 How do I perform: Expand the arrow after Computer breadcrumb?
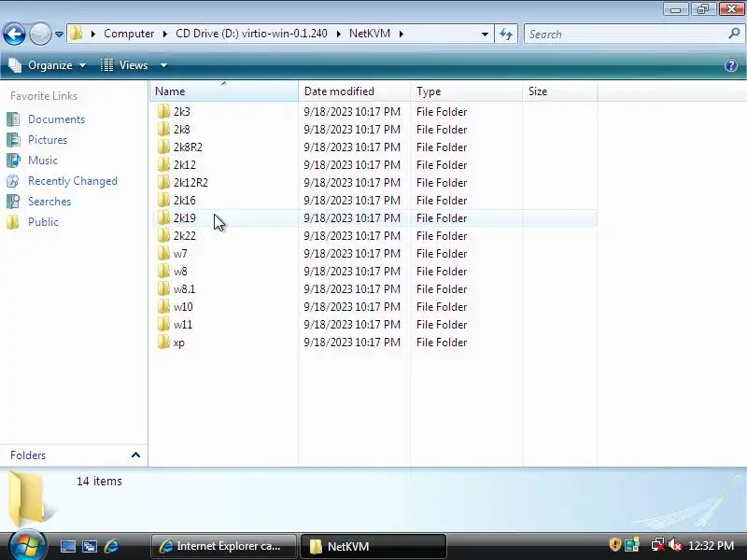[x=165, y=34]
